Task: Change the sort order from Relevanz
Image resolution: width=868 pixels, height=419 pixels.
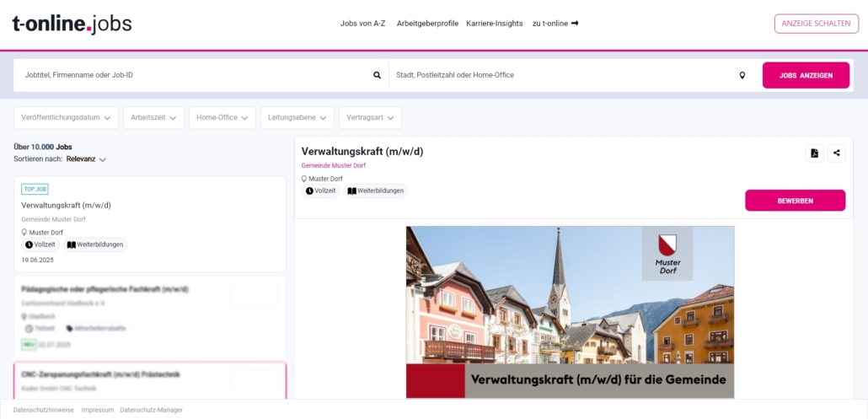Action: click(86, 158)
